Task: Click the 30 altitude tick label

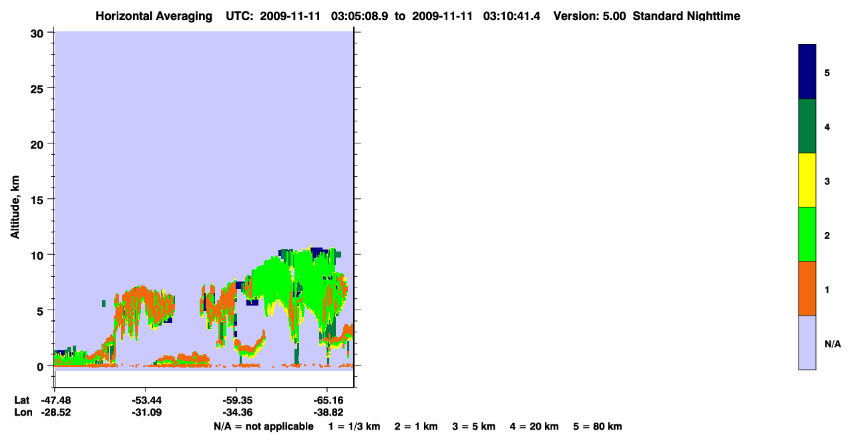Action: point(39,33)
